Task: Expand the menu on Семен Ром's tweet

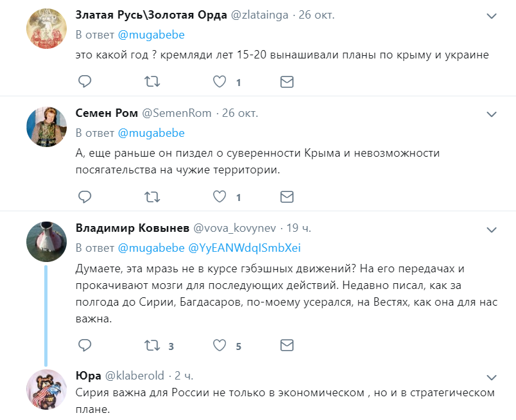Action: 492,114
